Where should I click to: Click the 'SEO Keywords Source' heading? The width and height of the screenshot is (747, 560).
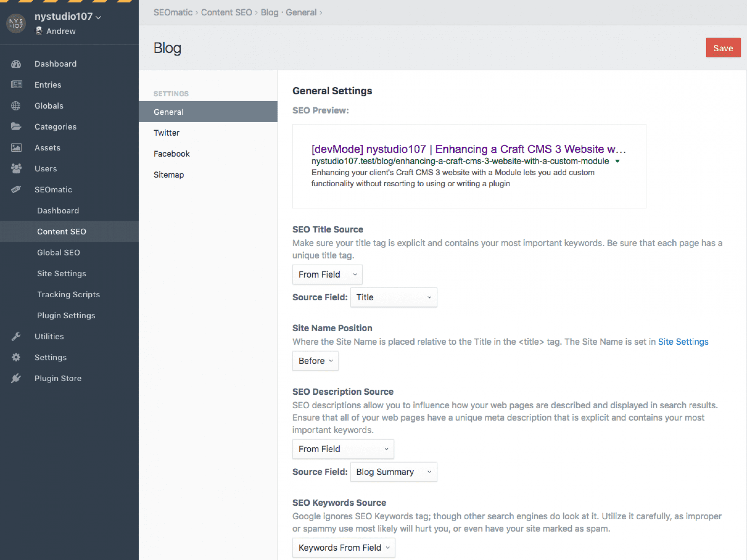pyautogui.click(x=339, y=503)
